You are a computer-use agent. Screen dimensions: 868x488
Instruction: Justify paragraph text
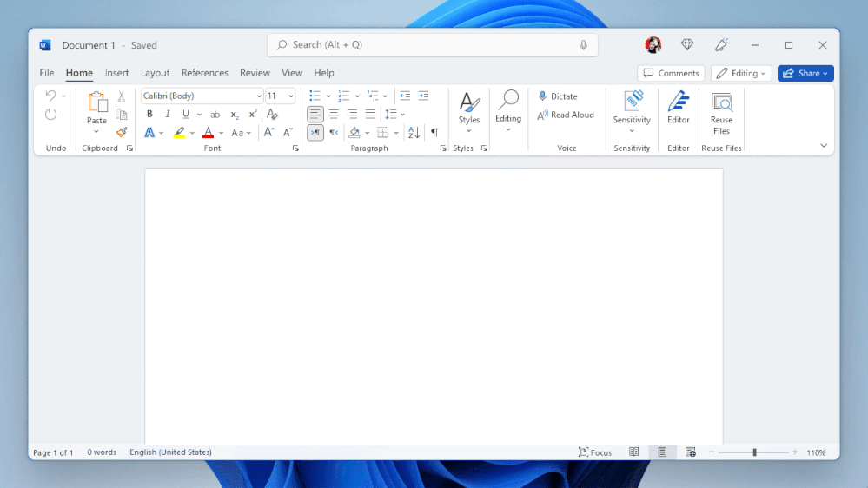(x=370, y=114)
